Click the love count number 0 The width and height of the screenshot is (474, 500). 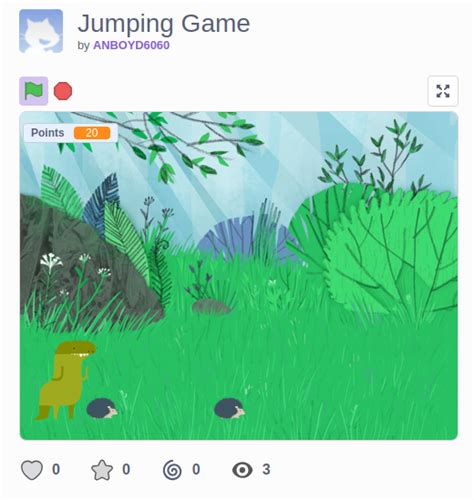[x=56, y=469]
